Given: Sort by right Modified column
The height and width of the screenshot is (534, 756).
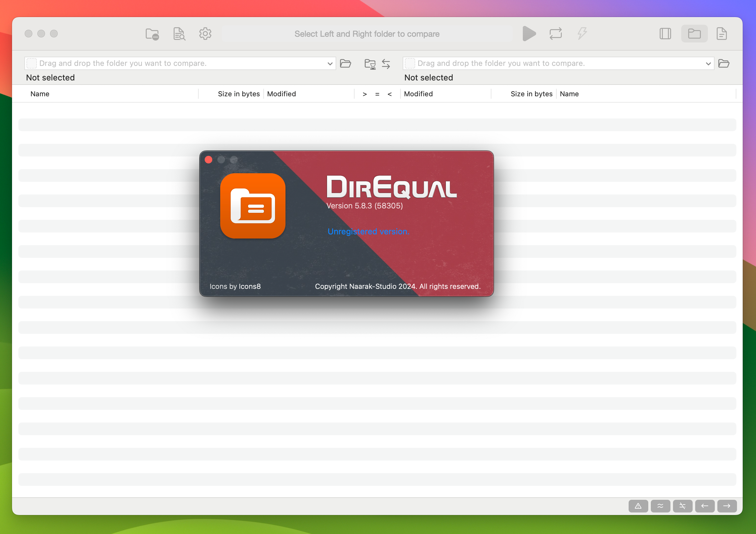Looking at the screenshot, I should click(x=419, y=94).
